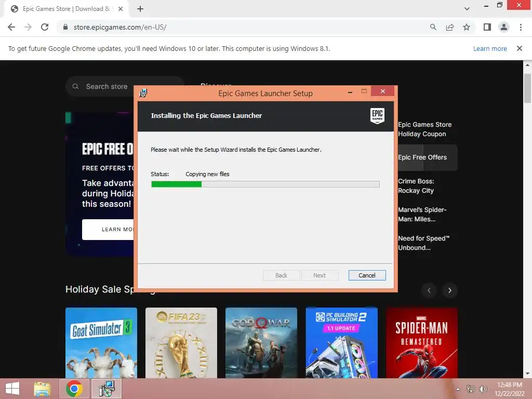
Task: Open Learn more about Chrome updates
Action: tap(490, 48)
